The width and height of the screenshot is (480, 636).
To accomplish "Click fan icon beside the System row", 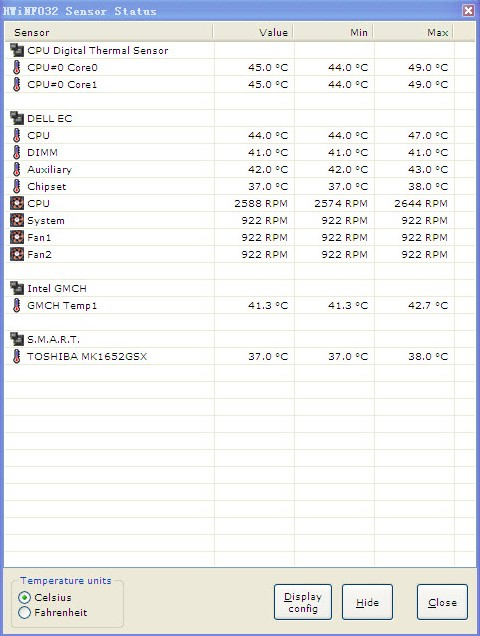I will point(17,220).
